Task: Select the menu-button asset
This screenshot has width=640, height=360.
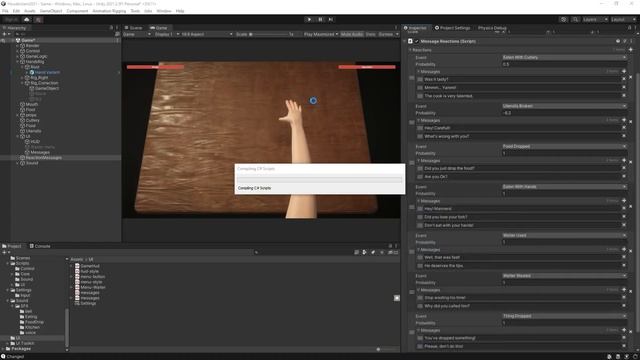Action: [x=92, y=277]
